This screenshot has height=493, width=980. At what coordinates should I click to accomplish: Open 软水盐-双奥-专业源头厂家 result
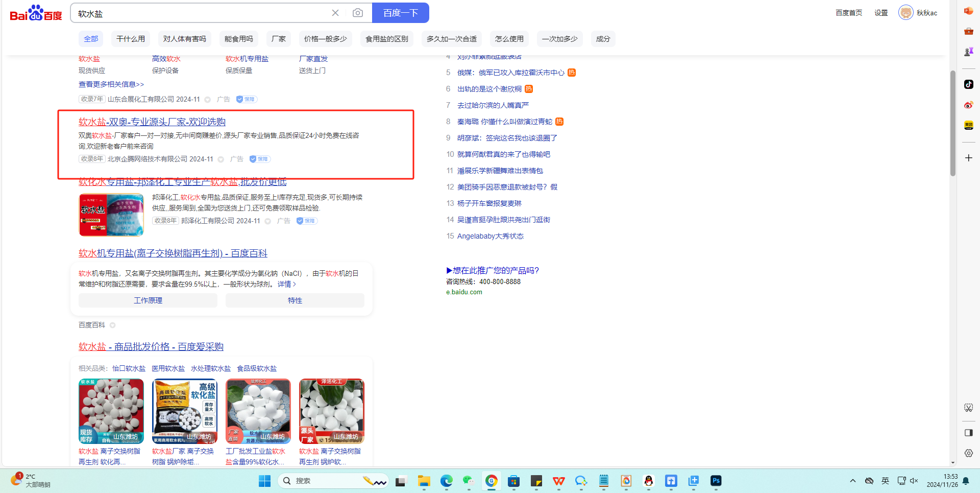pos(152,122)
